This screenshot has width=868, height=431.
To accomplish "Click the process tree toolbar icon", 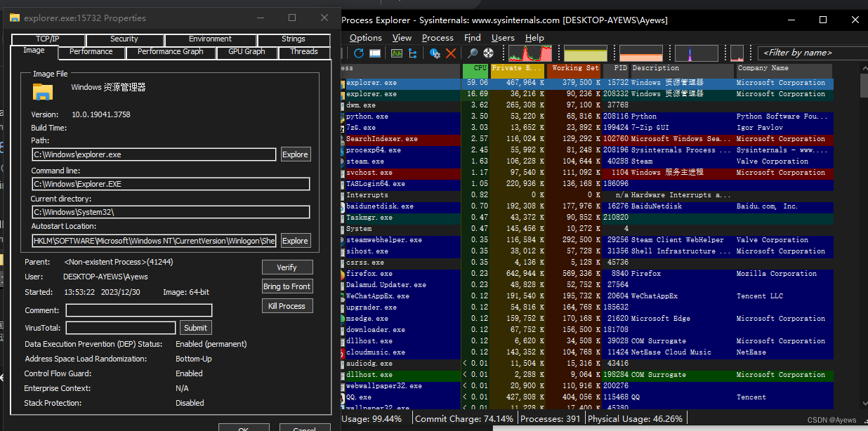I will (x=412, y=53).
